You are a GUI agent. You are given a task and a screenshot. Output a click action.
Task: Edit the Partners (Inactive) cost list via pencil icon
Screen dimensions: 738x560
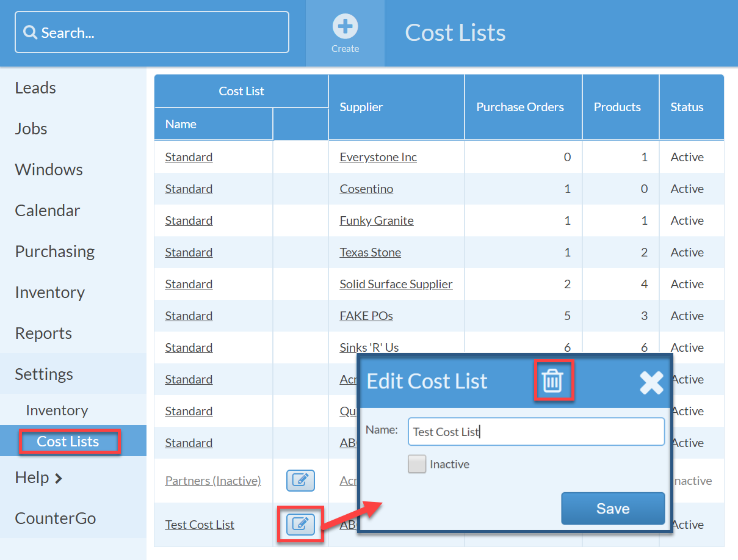point(300,481)
